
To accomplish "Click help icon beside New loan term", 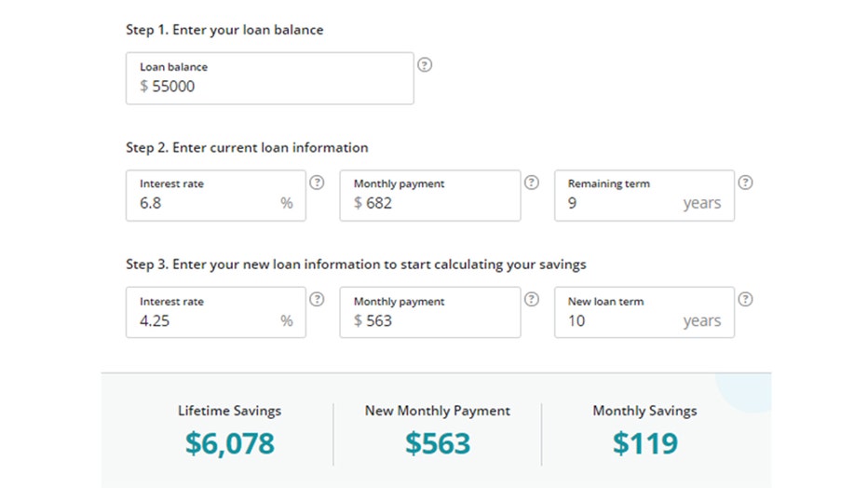I will [745, 300].
